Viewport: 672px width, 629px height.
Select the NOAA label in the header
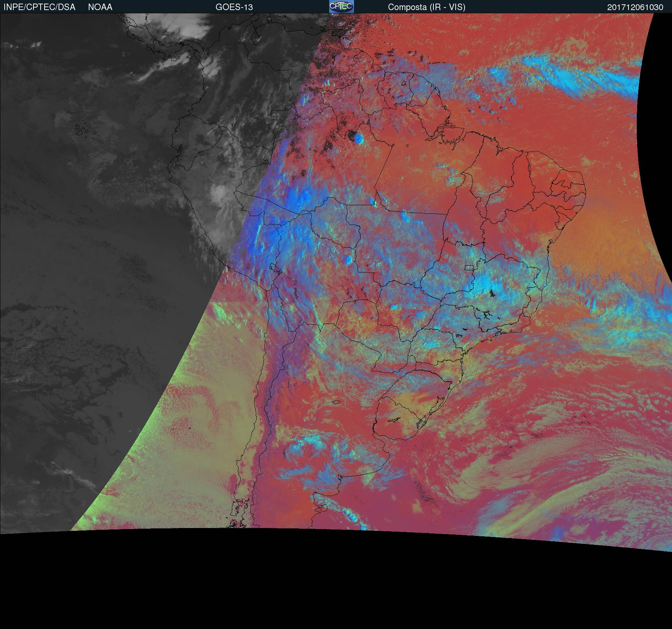[100, 7]
